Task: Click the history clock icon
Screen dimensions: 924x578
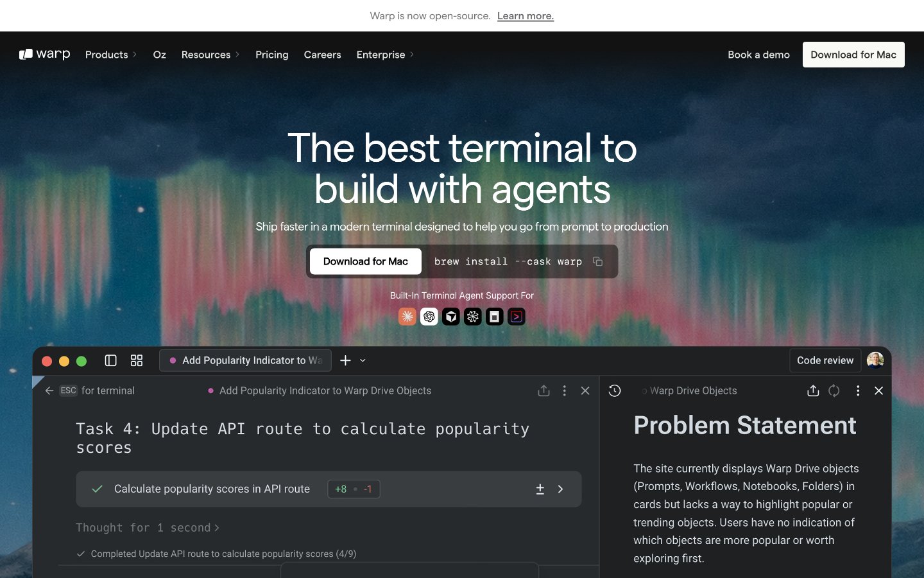Action: [615, 390]
